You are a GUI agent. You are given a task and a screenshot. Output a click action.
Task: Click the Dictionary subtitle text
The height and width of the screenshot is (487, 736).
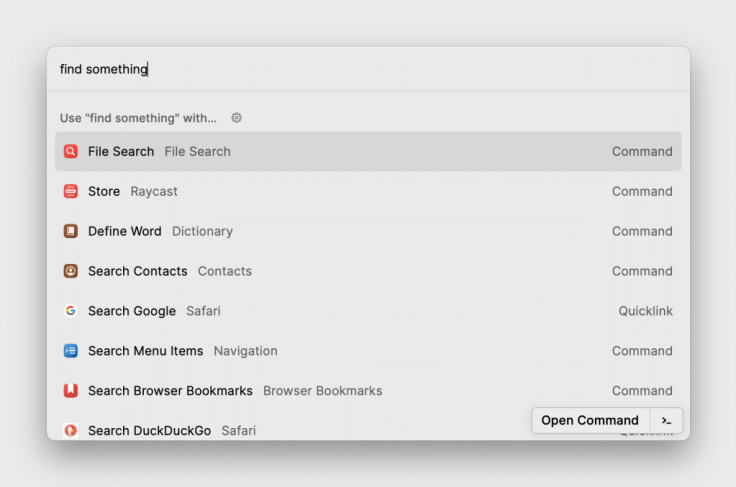[202, 231]
